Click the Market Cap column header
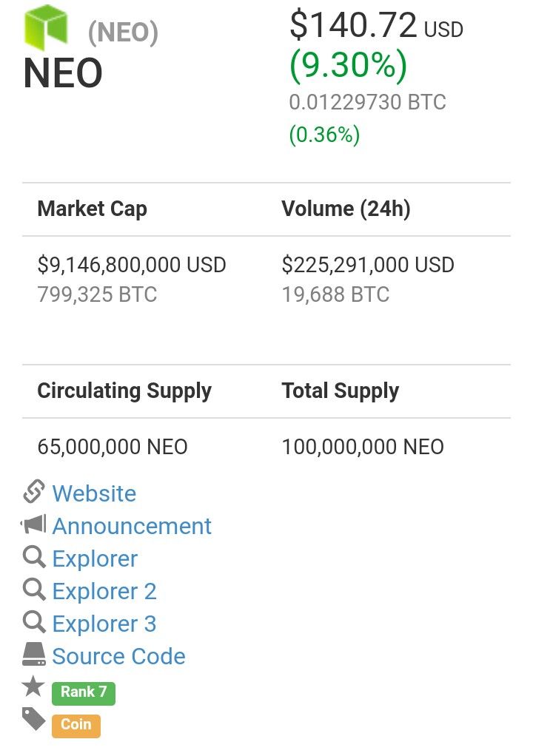Image resolution: width=533 pixels, height=756 pixels. pyautogui.click(x=92, y=209)
